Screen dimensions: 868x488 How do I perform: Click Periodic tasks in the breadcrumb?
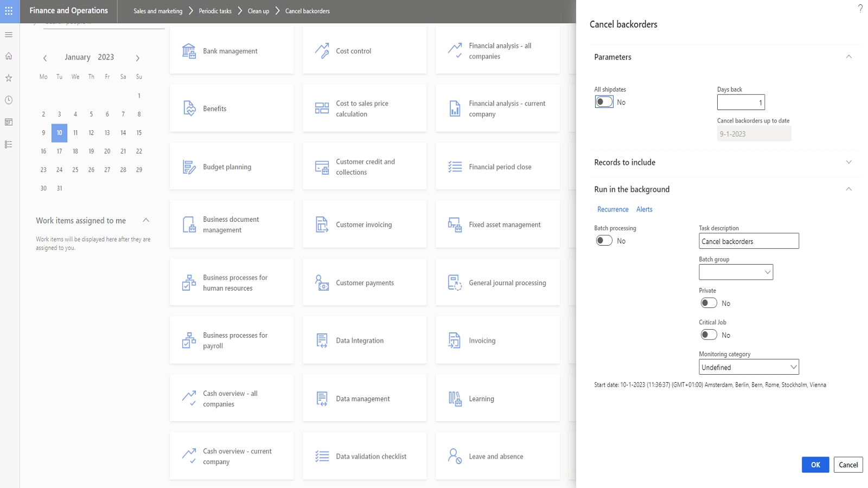click(215, 11)
